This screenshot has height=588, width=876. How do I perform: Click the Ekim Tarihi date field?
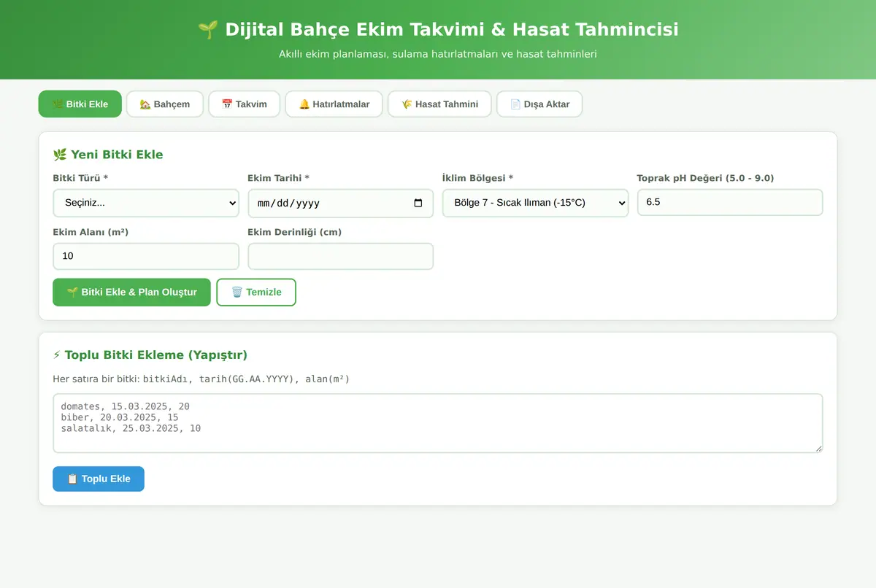click(x=340, y=204)
